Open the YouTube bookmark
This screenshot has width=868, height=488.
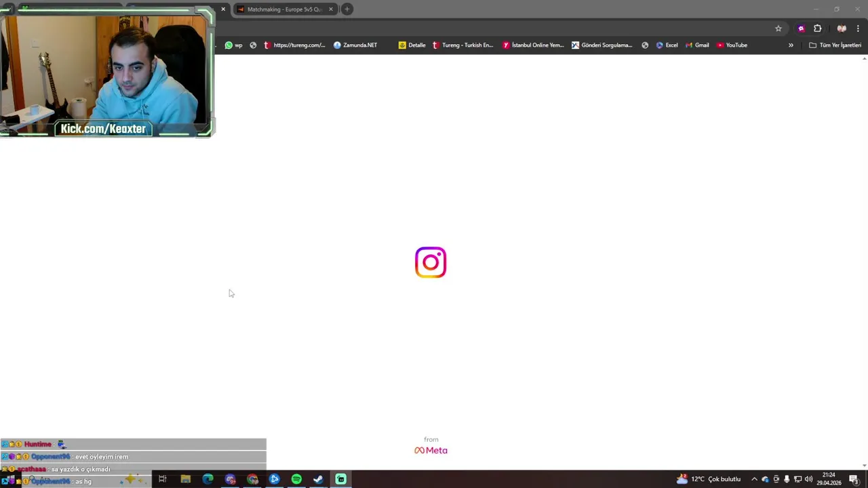pos(732,45)
